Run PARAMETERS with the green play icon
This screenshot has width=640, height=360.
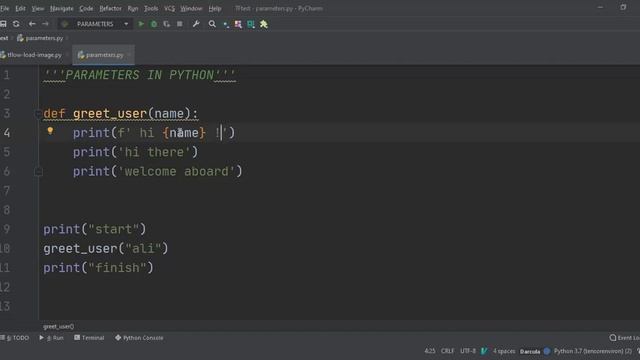[141, 24]
